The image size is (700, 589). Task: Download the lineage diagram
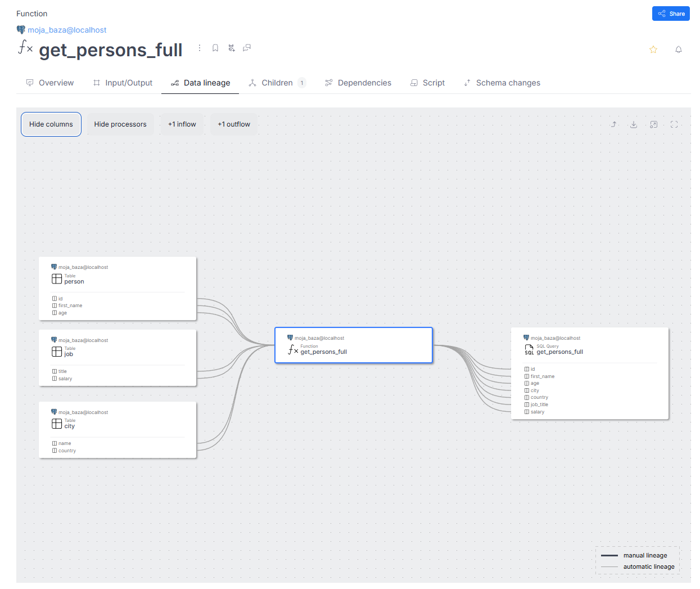634,124
